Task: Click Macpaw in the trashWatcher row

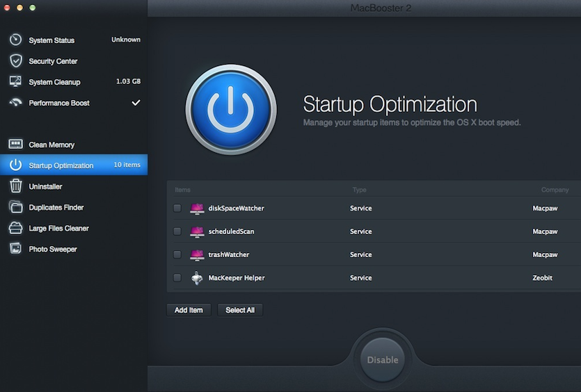Action: click(x=545, y=254)
